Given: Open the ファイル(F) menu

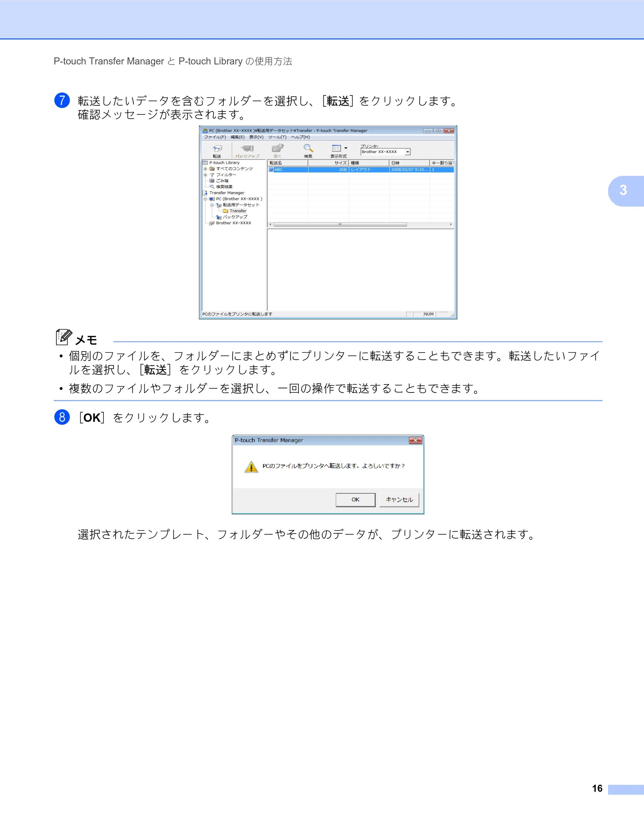Looking at the screenshot, I should tap(215, 137).
